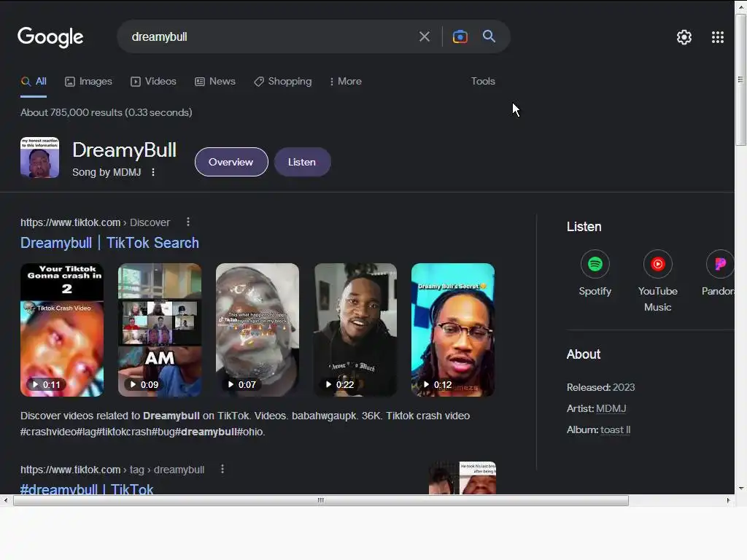Screen dimensions: 747x560
Task: Switch to the News tab
Action: point(215,82)
